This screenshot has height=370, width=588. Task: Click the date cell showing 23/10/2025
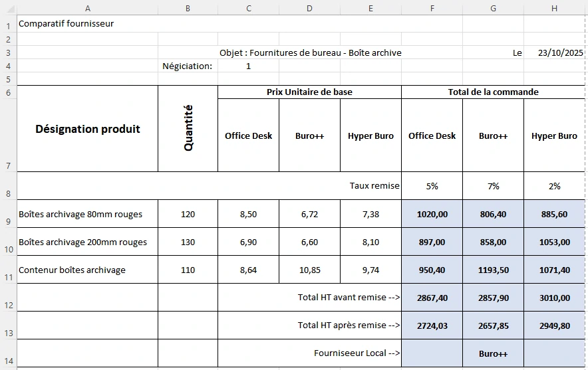560,52
